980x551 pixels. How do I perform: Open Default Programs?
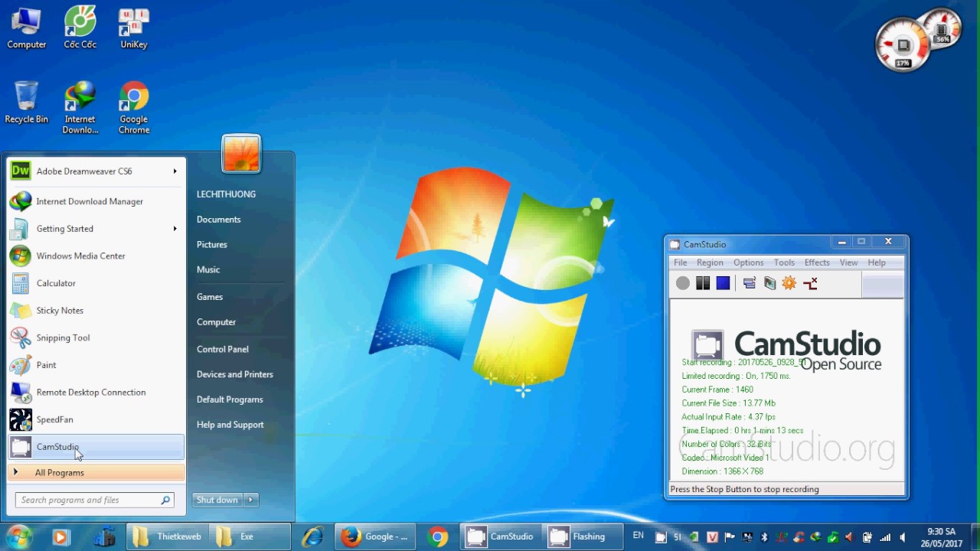tap(229, 399)
